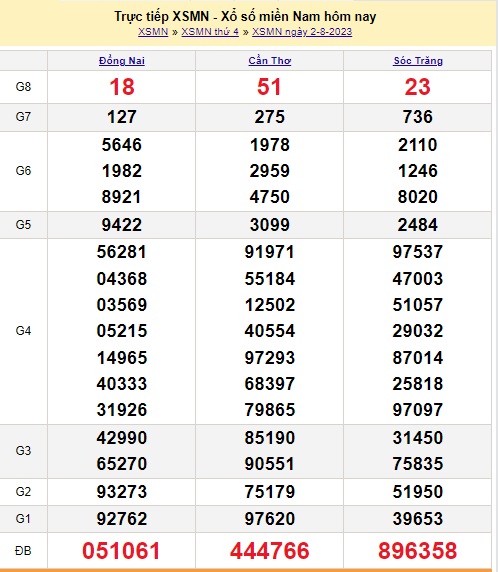Select Đồng Nai special prize 051061

[121, 550]
